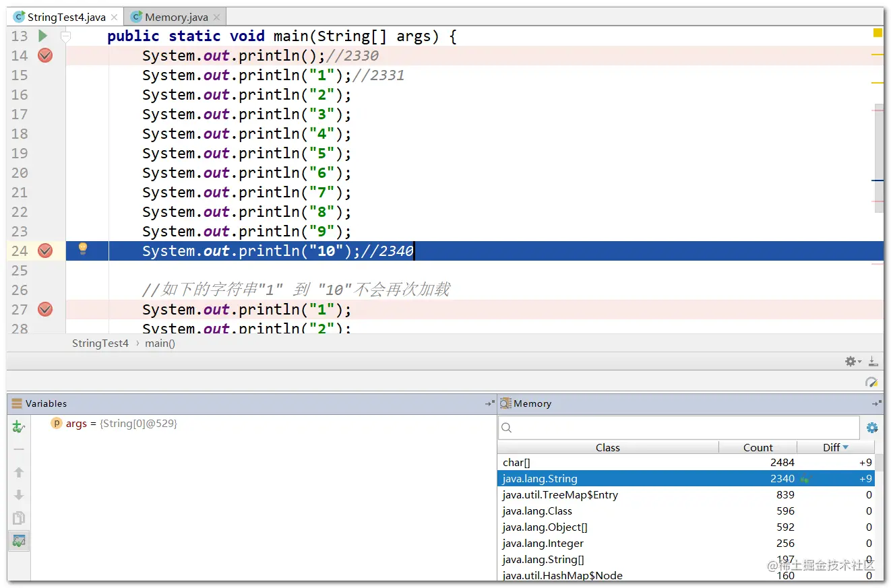Click the move watch down arrow
This screenshot has height=588, width=891.
pyautogui.click(x=19, y=495)
